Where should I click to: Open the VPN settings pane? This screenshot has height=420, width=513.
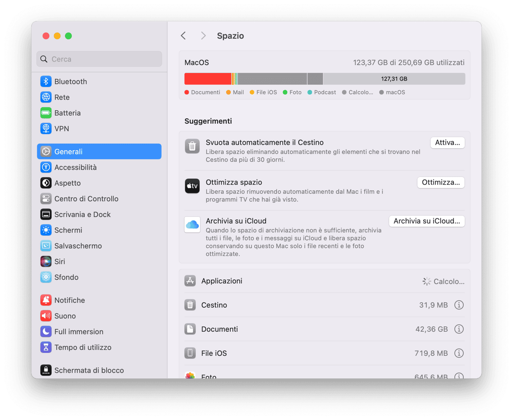click(62, 129)
